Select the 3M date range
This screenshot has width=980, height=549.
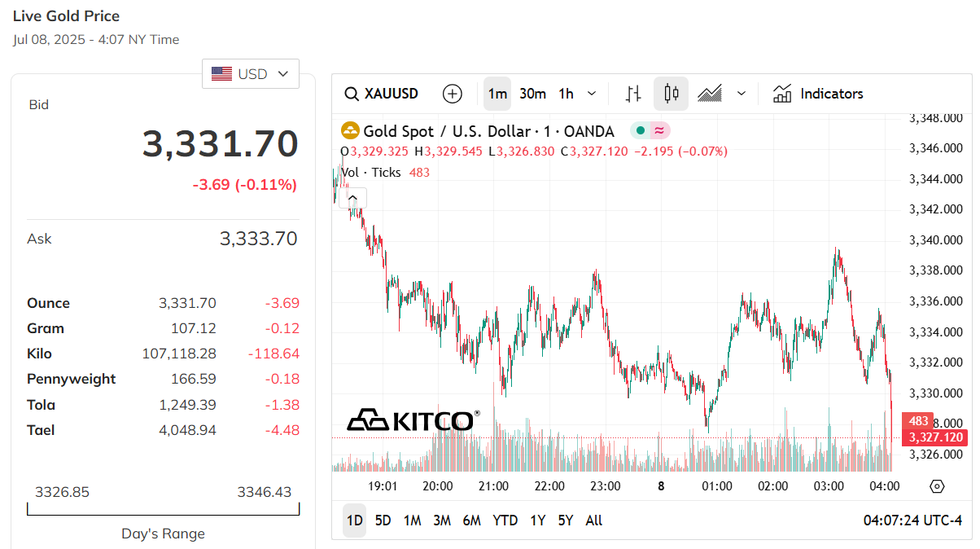coord(442,520)
